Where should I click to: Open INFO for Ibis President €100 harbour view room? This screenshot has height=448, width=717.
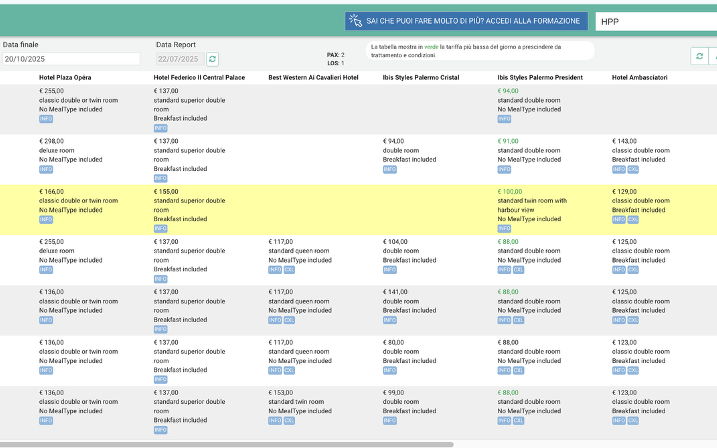(504, 228)
